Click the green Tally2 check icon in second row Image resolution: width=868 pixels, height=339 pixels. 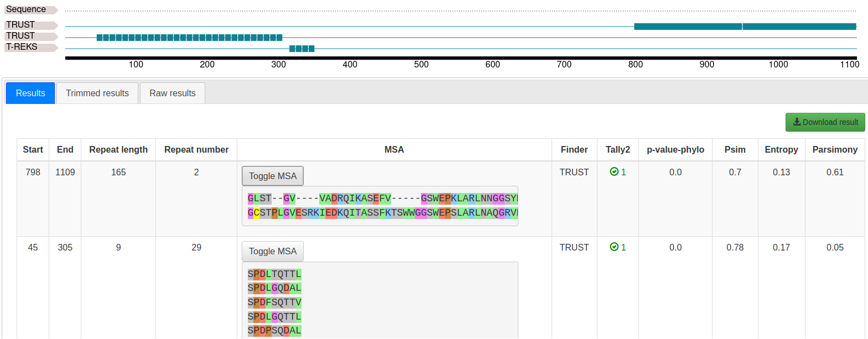click(614, 247)
